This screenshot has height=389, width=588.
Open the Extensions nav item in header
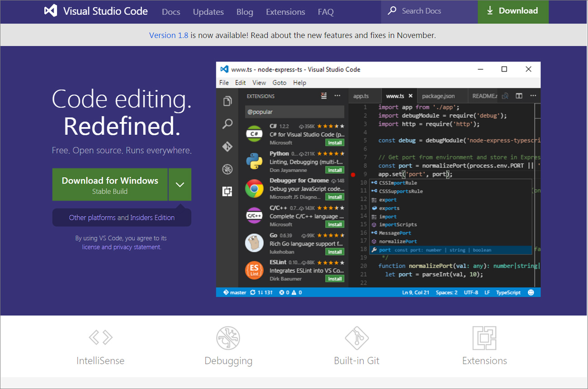click(285, 12)
